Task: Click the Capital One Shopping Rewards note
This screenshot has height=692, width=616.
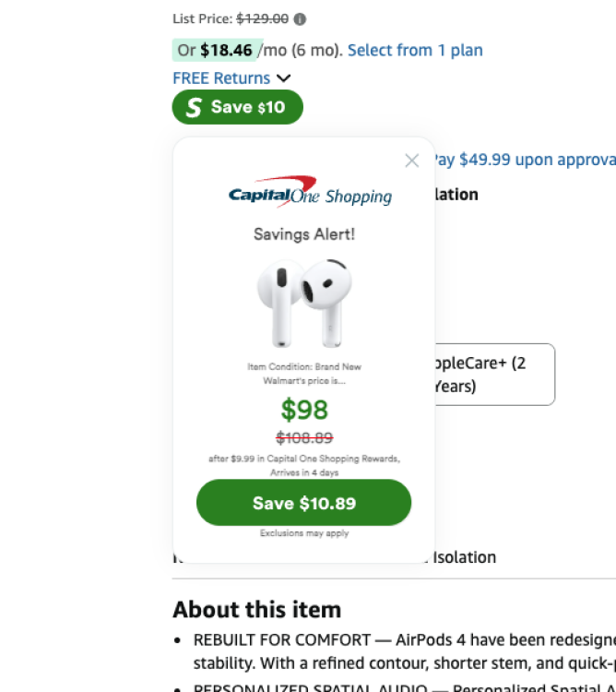Action: click(304, 459)
